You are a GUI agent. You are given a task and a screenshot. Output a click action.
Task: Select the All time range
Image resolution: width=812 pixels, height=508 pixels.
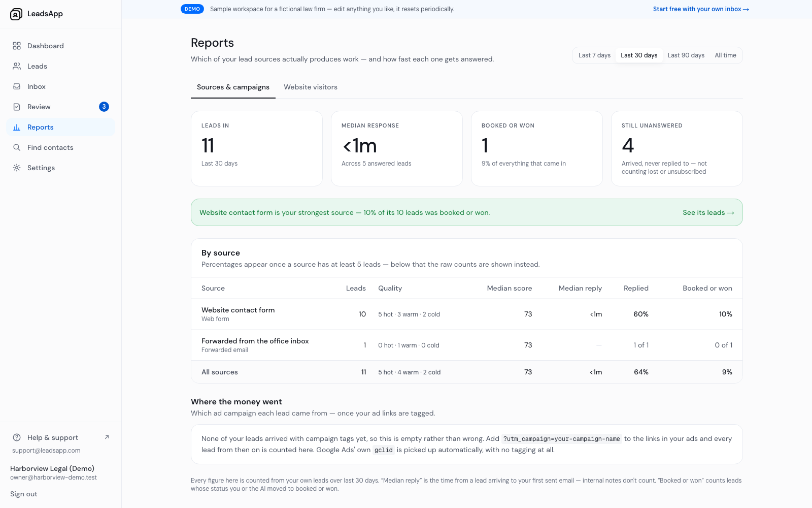click(725, 55)
